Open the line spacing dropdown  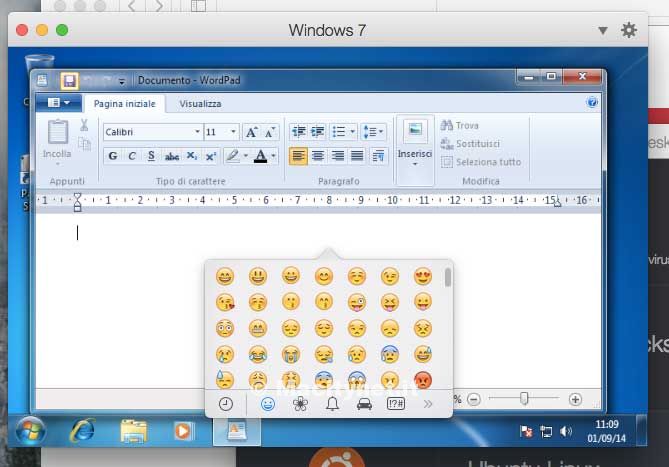[373, 132]
